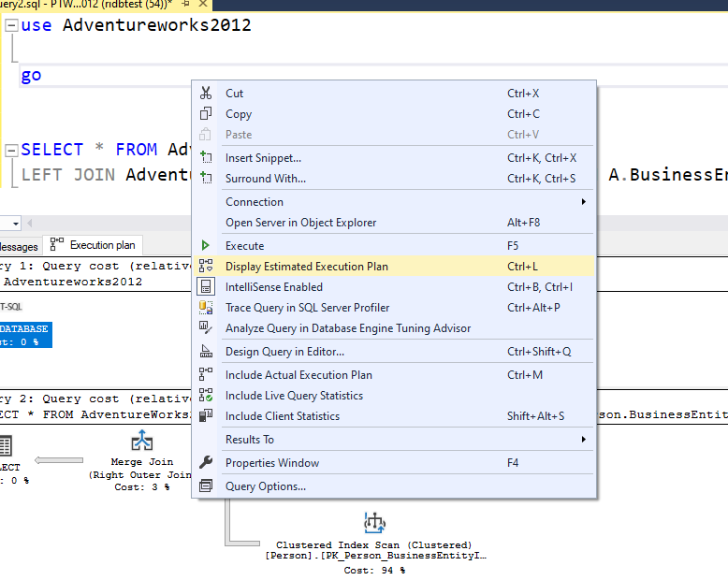The width and height of the screenshot is (728, 580).
Task: Click the Properties Window wrench icon
Action: point(206,462)
